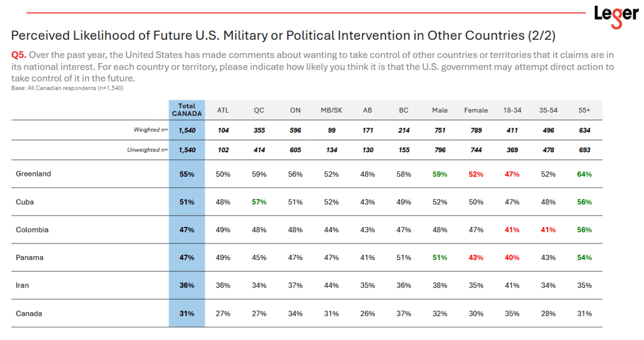Click the green 57% Cuba Quebec value
Viewport: 644px width, 340px height.
click(x=259, y=202)
